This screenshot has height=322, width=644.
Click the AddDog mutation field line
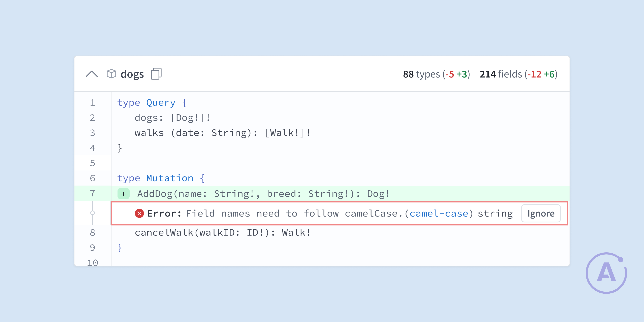point(263,194)
